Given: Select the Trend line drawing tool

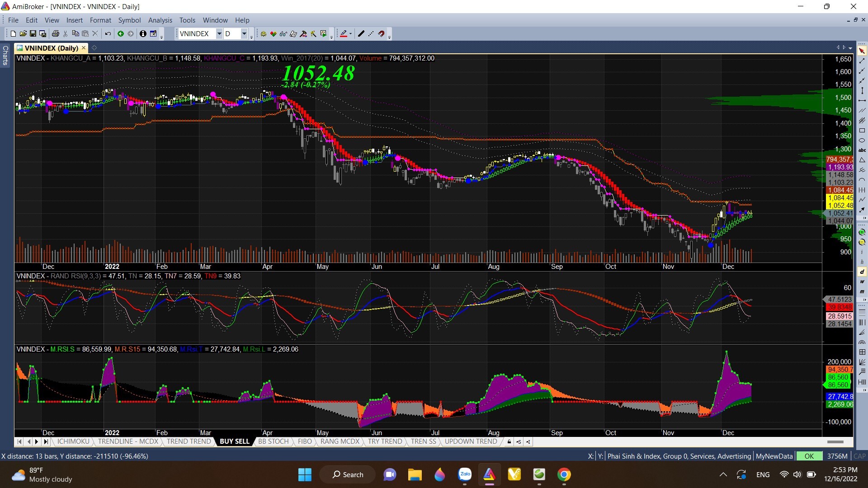Looking at the screenshot, I should click(862, 61).
